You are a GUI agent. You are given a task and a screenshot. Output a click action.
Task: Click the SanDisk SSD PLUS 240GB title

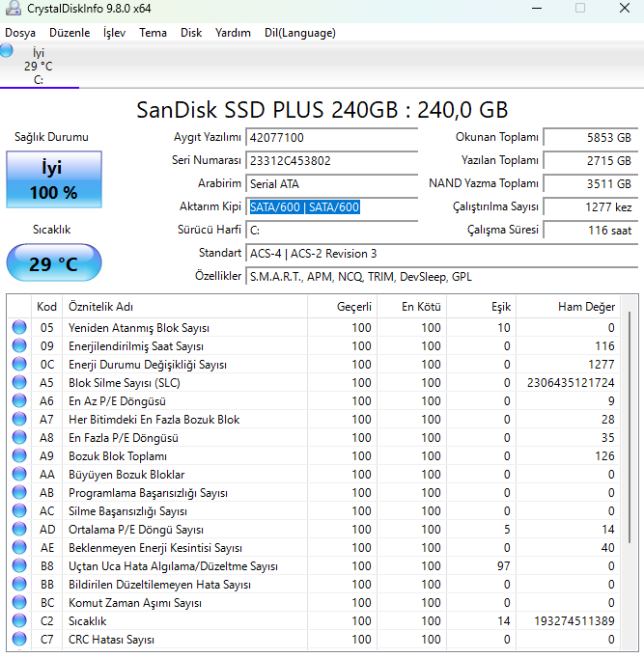coord(322,110)
